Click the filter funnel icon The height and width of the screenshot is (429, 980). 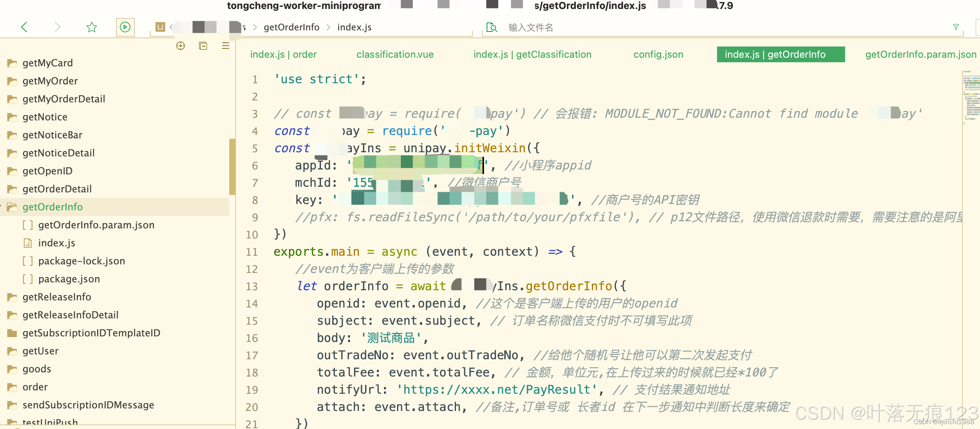(956, 27)
